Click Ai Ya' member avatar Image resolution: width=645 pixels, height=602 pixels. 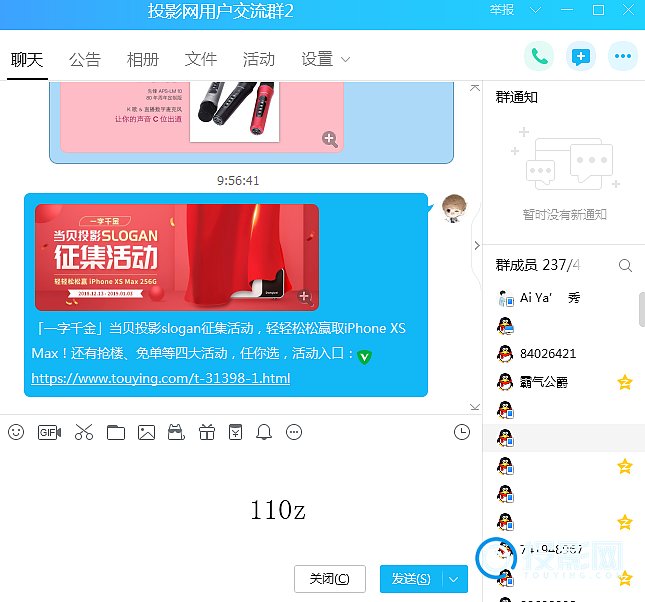506,298
